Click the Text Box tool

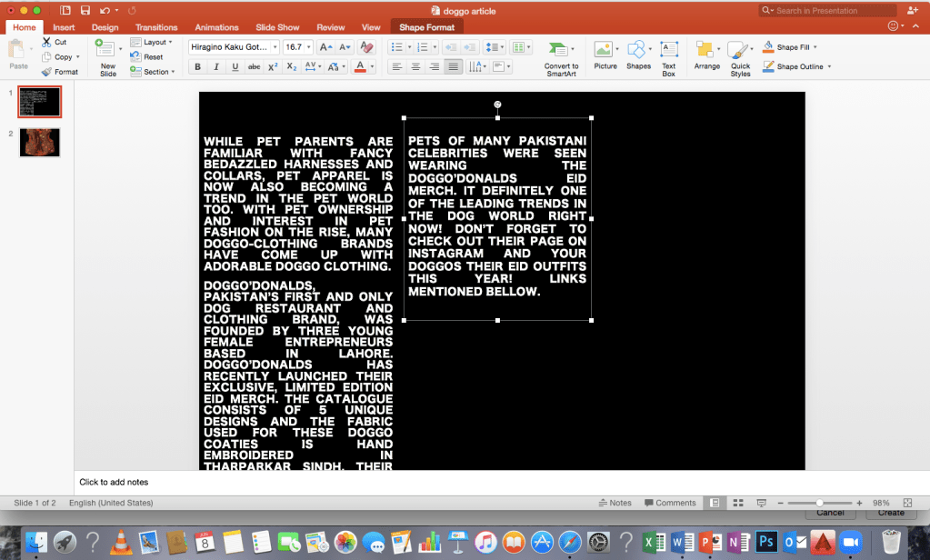668,57
